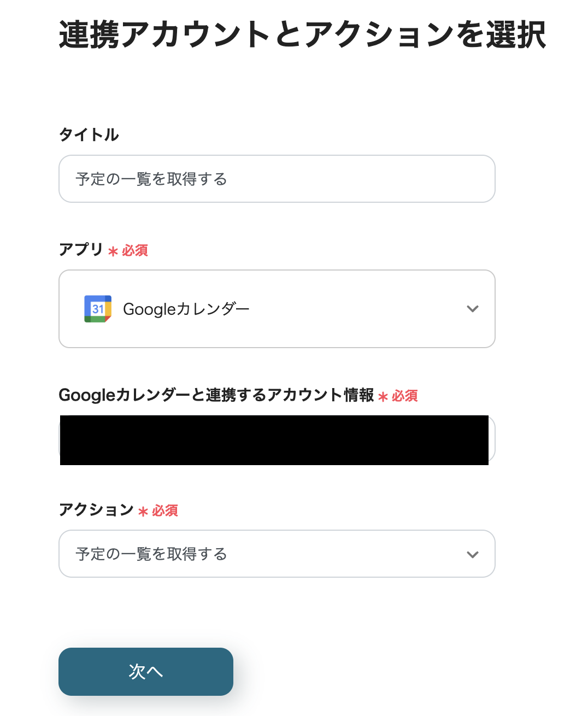Viewport: 588px width, 716px height.
Task: Click the 必須 text beside アプリ
Action: [135, 250]
